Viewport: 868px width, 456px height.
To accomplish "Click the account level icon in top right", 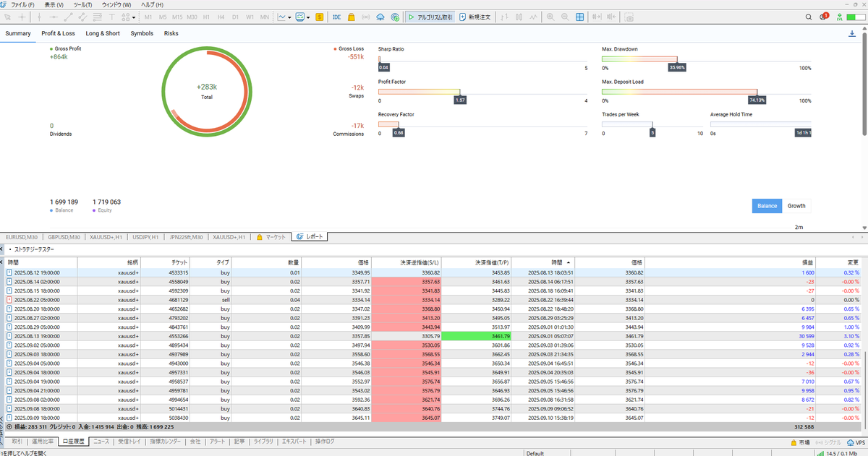I will click(x=840, y=17).
